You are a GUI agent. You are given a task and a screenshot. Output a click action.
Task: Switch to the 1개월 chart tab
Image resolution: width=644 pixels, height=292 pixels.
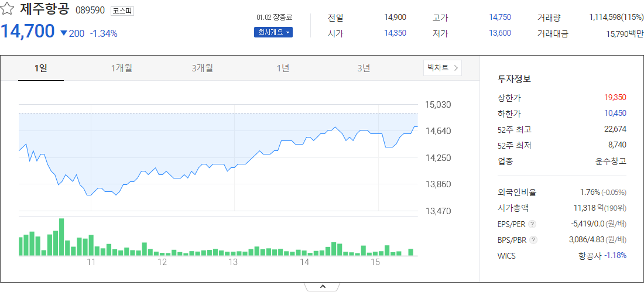coord(121,68)
